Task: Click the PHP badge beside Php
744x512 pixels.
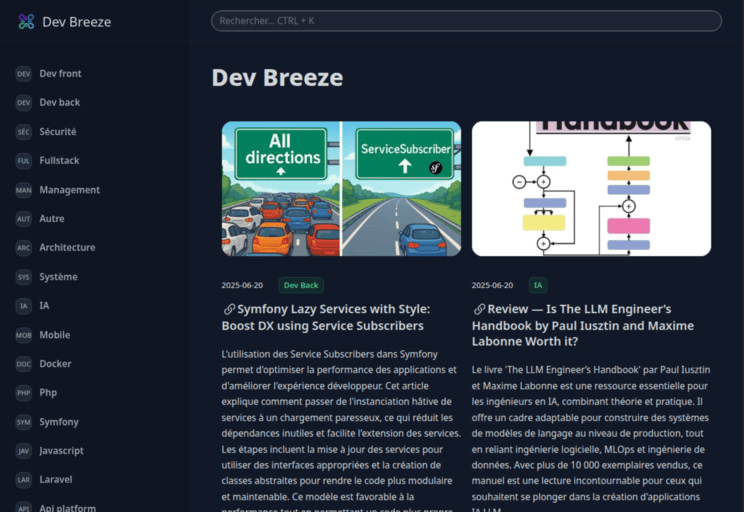Action: pyautogui.click(x=23, y=393)
